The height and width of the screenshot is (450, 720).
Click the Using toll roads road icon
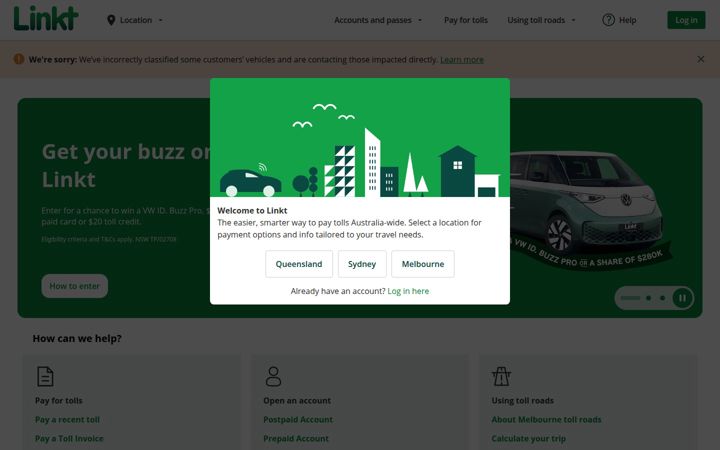coord(501,377)
